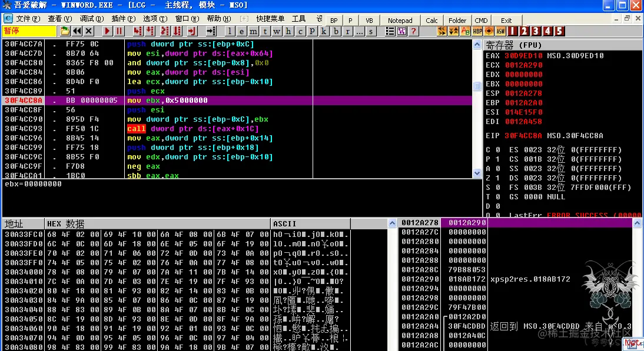Click the Execute Till Return icon
This screenshot has width=644, height=351.
(192, 31)
